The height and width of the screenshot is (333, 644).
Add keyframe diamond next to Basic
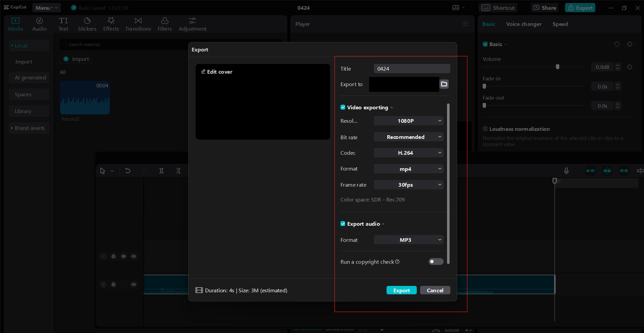(x=629, y=44)
